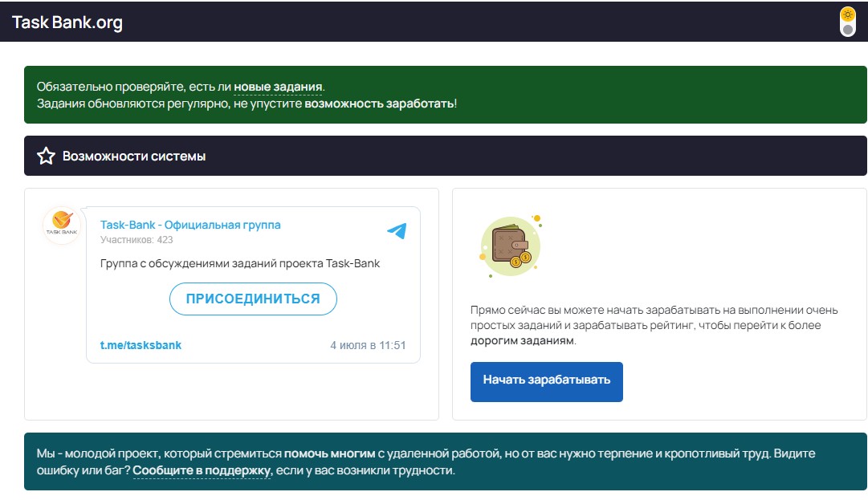Image resolution: width=868 pixels, height=500 pixels.
Task: Click the дорогим заданиям bold text
Action: pyautogui.click(x=522, y=341)
